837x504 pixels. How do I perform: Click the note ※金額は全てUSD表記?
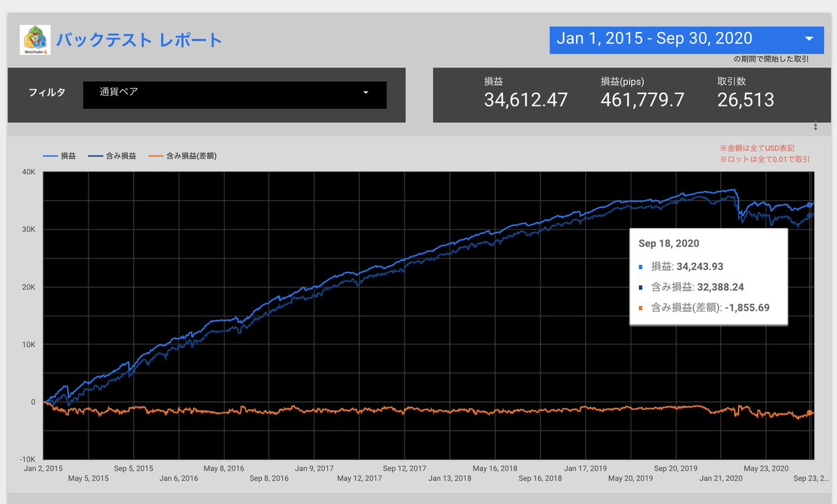(x=757, y=148)
